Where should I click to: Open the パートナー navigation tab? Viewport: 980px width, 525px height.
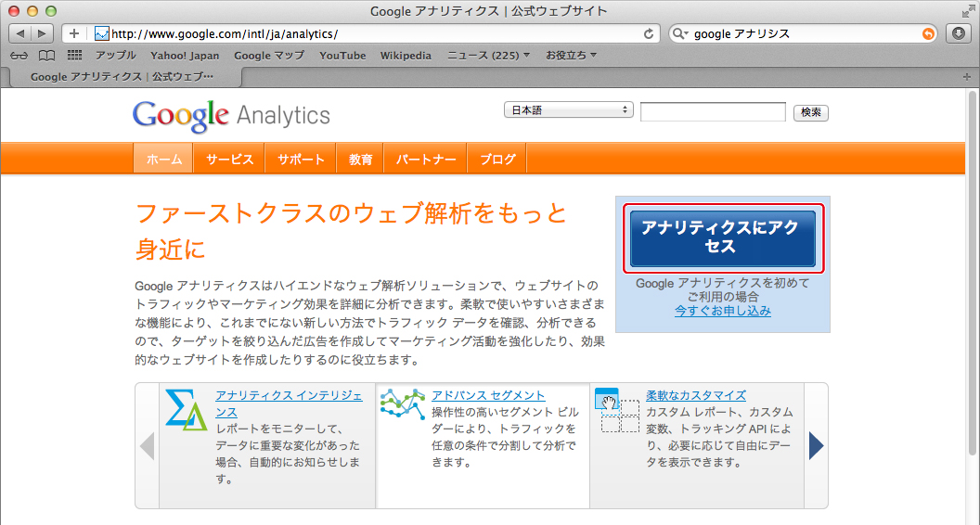[426, 159]
